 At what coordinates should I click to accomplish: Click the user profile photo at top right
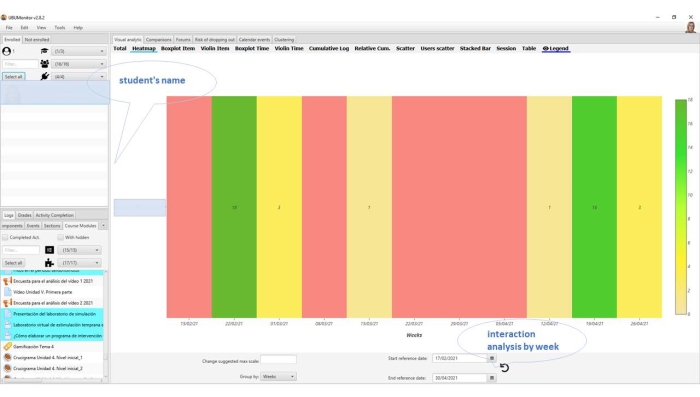pyautogui.click(x=691, y=27)
